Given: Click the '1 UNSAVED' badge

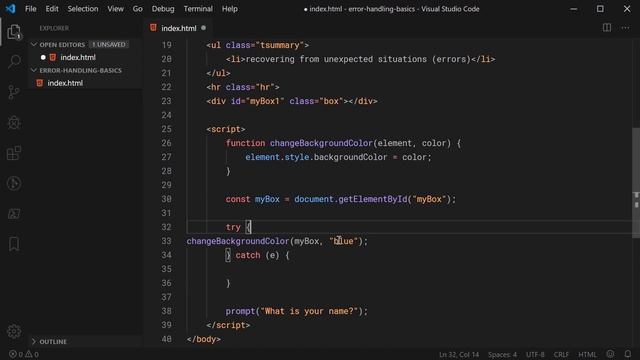Looking at the screenshot, I should (109, 44).
